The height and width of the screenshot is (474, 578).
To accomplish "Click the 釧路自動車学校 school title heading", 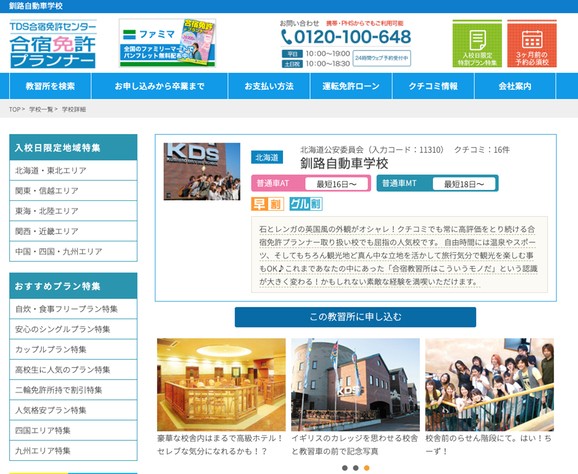I will coord(344,164).
